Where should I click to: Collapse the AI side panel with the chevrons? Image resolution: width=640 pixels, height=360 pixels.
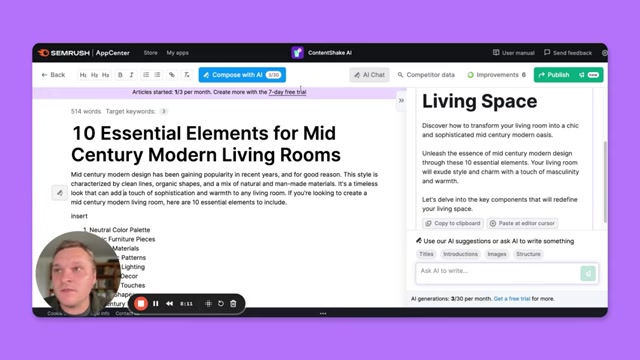401,100
